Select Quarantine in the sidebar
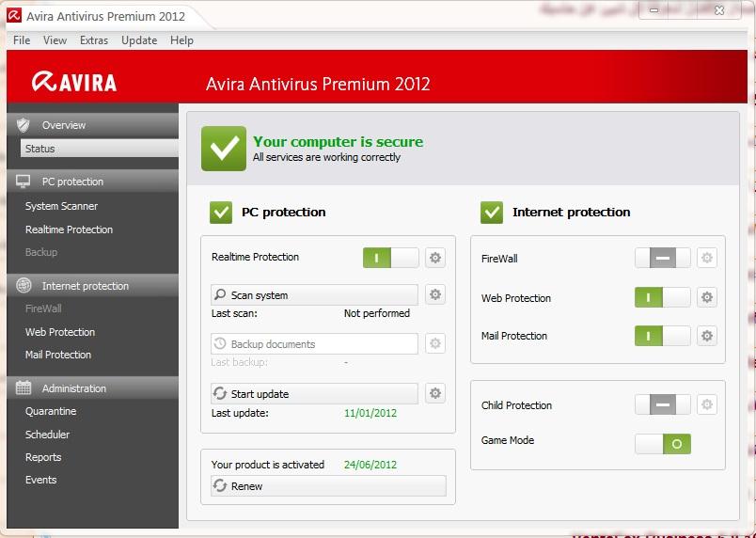This screenshot has width=756, height=538. pyautogui.click(x=51, y=411)
